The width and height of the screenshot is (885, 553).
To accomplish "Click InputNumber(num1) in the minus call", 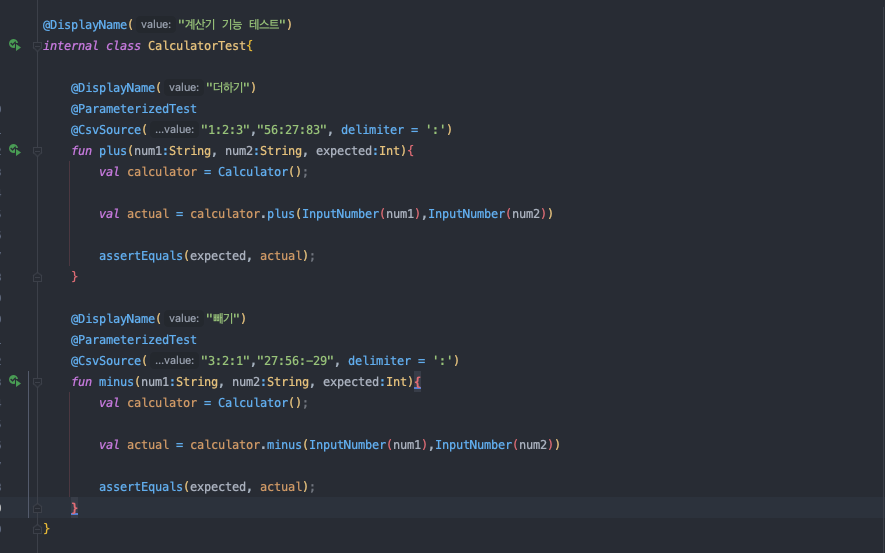I will 369,445.
